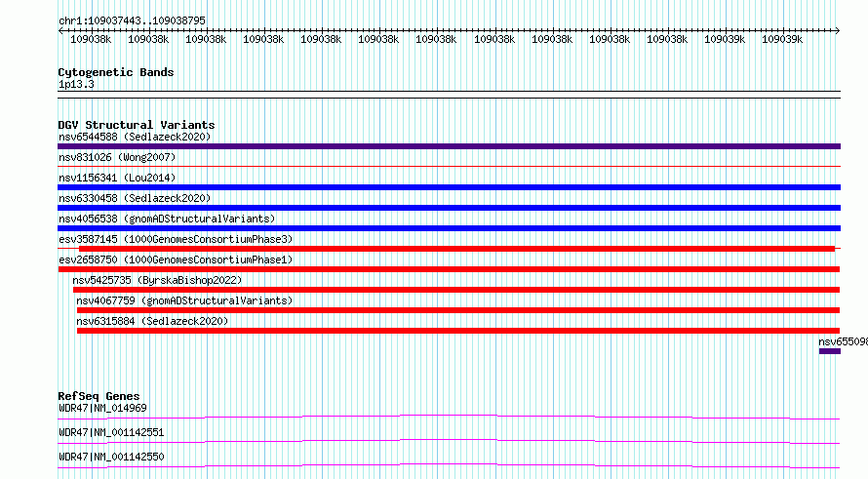868x479 pixels.
Task: Click the WDR47|NM_001142550 transcript label
Action: 111,457
